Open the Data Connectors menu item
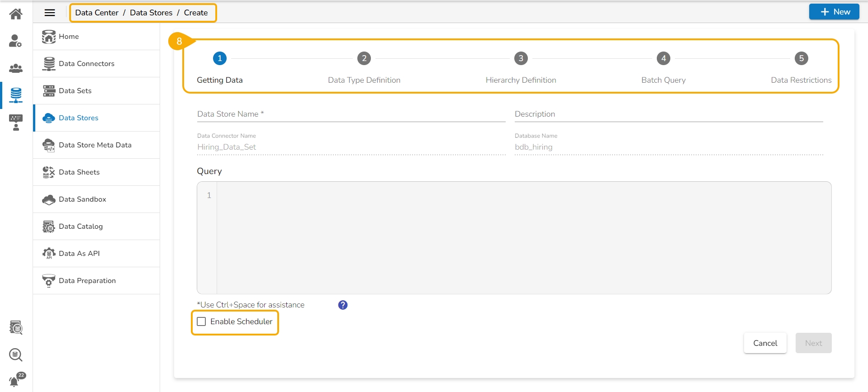868x392 pixels. (86, 64)
